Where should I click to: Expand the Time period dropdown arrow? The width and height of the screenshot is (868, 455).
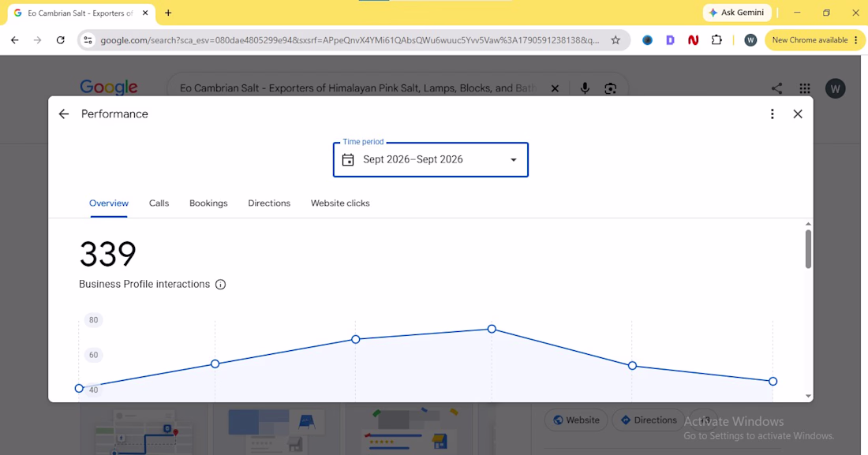514,160
